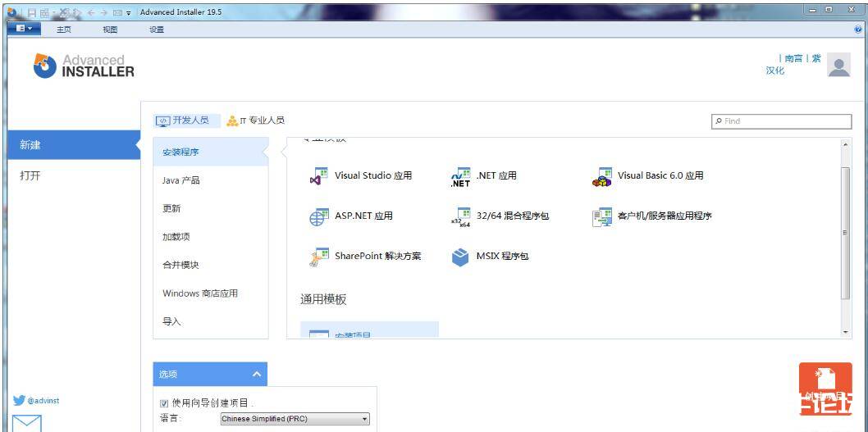The height and width of the screenshot is (432, 868).
Task: Select the Visual Studio 应用 template icon
Action: click(x=319, y=176)
